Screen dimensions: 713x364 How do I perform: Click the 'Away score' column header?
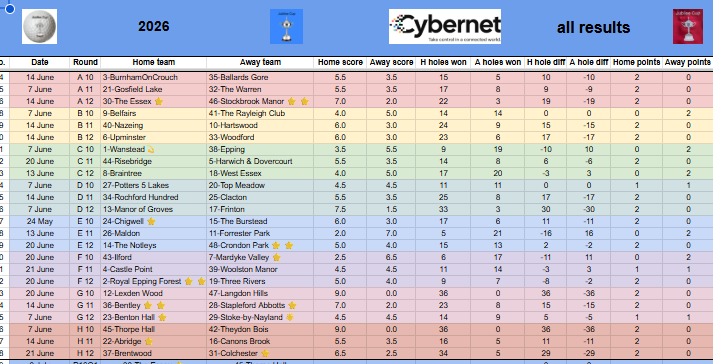pos(391,62)
